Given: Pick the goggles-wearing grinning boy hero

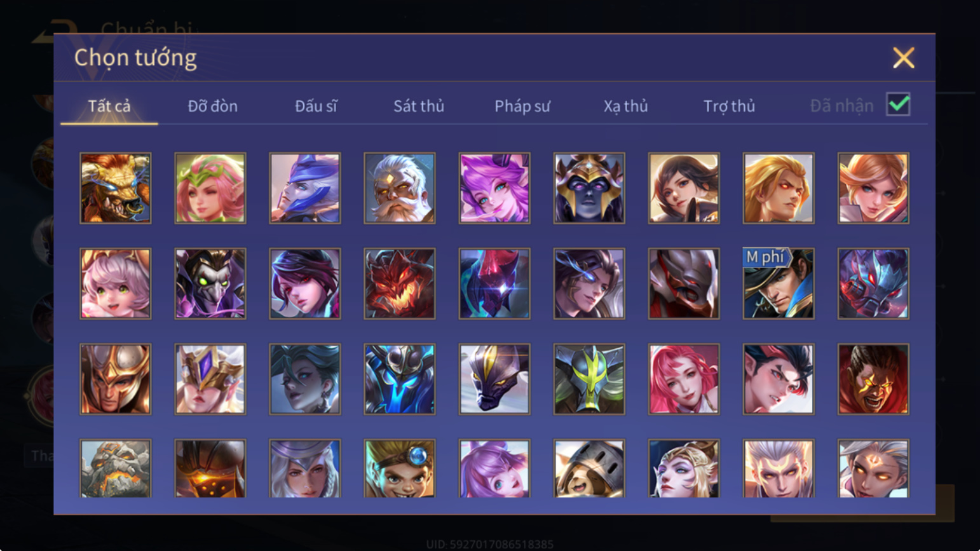Looking at the screenshot, I should click(x=400, y=468).
